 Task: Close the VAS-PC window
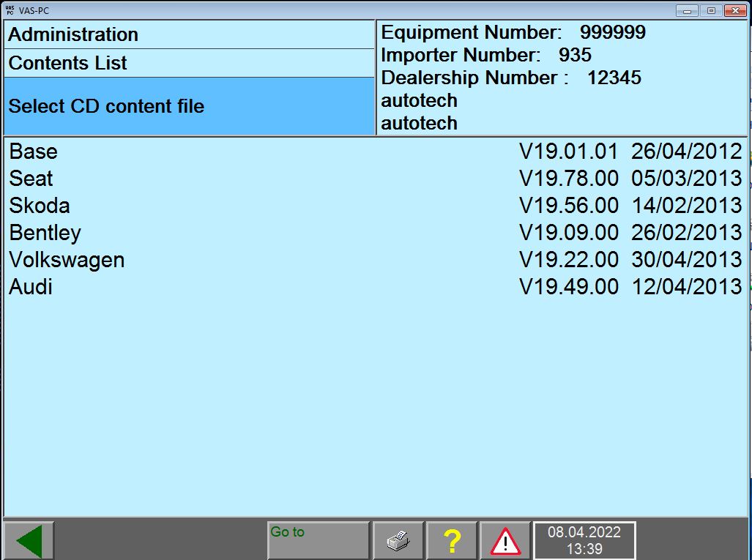(734, 10)
